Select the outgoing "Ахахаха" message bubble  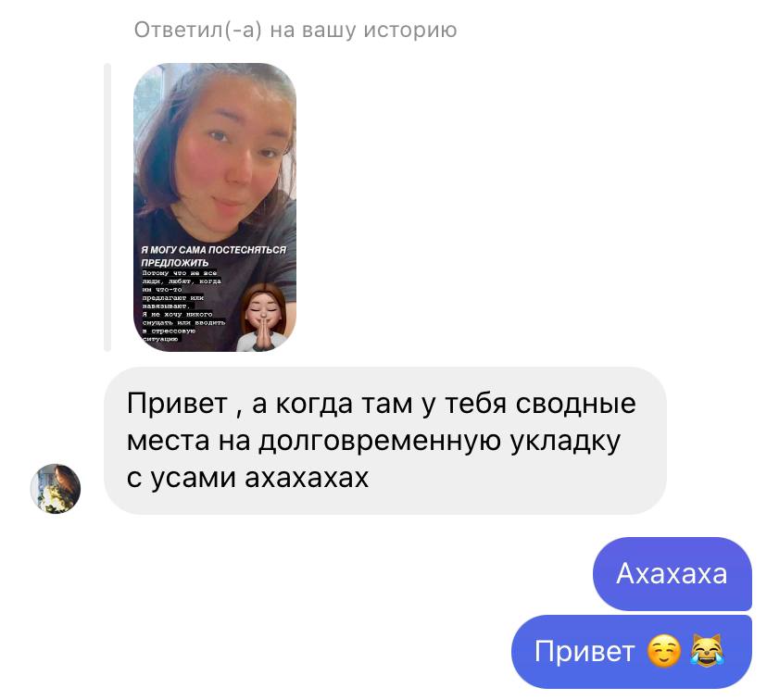tap(673, 574)
